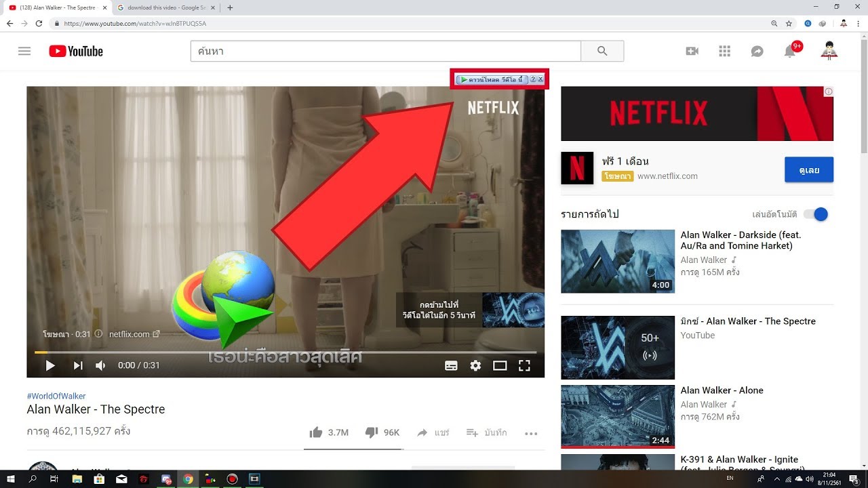The image size is (868, 488).
Task: Mute the video player volume
Action: pos(101,365)
